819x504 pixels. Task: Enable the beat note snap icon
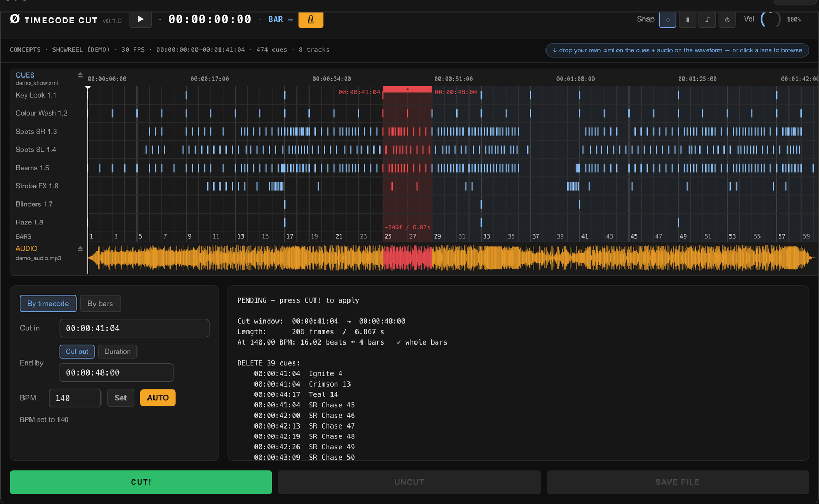point(707,20)
